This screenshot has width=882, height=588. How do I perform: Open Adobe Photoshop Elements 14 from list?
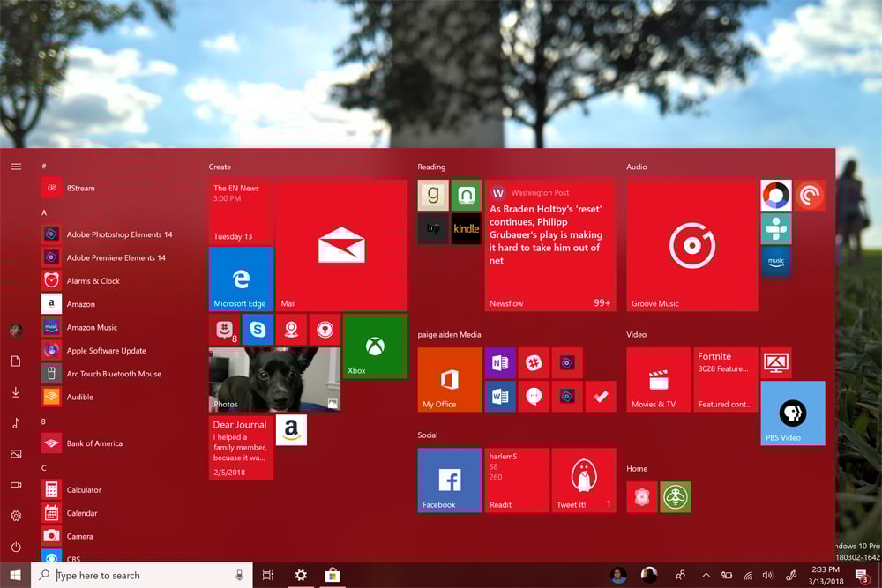tap(119, 234)
